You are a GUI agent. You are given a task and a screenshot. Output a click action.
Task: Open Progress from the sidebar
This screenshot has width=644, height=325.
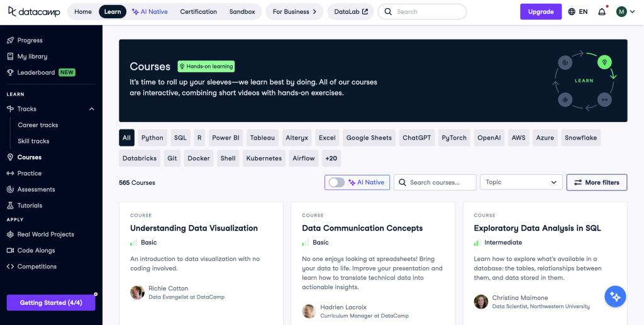[x=30, y=40]
